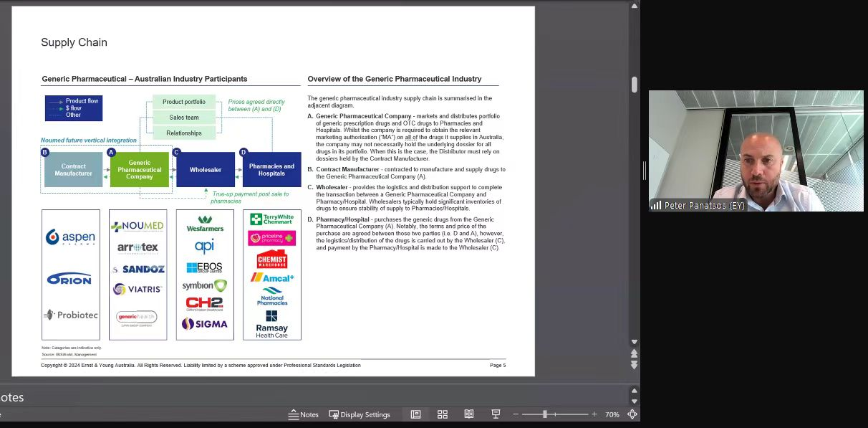Click the Chemist Warehouse logo
This screenshot has width=868, height=428.
tap(272, 259)
